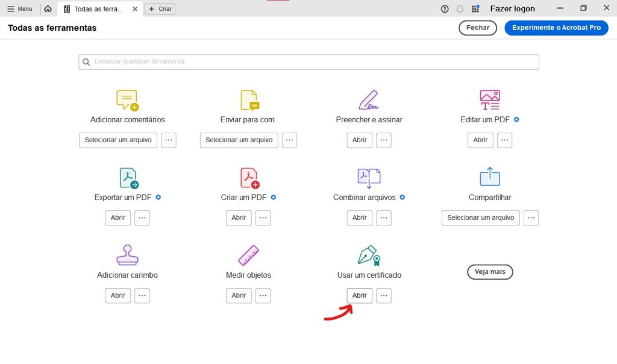Screen dimensions: 617x364
Task: Open more options for Criar um PDF
Action: 263,218
